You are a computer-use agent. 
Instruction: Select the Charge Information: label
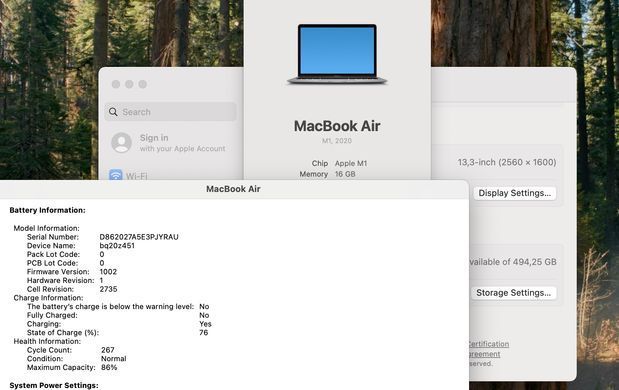click(49, 298)
